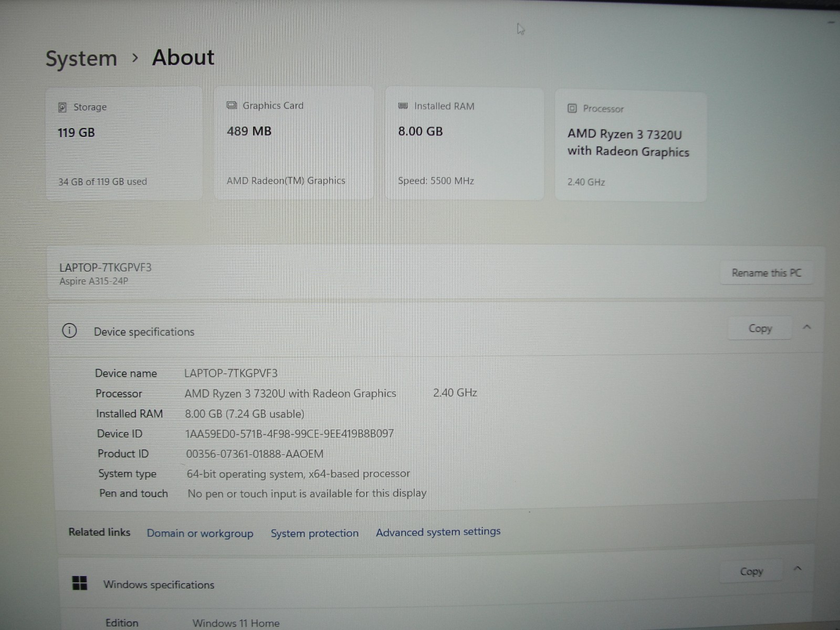Click the System type label
The width and height of the screenshot is (840, 630).
click(x=127, y=474)
